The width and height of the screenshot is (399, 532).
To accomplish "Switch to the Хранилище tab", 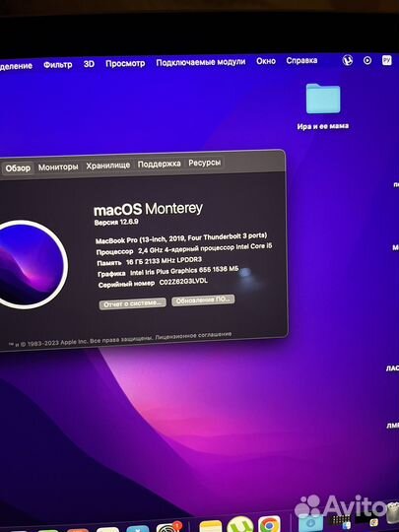I will [108, 166].
